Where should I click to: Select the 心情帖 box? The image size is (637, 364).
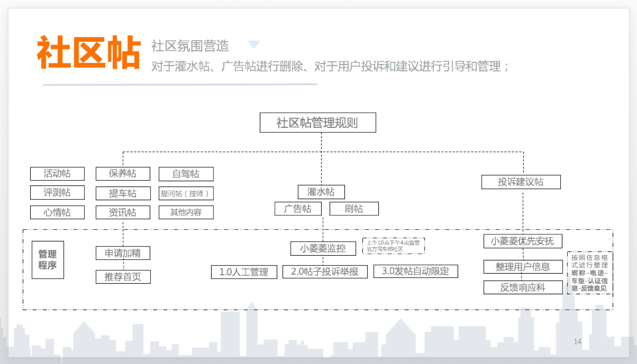point(57,212)
